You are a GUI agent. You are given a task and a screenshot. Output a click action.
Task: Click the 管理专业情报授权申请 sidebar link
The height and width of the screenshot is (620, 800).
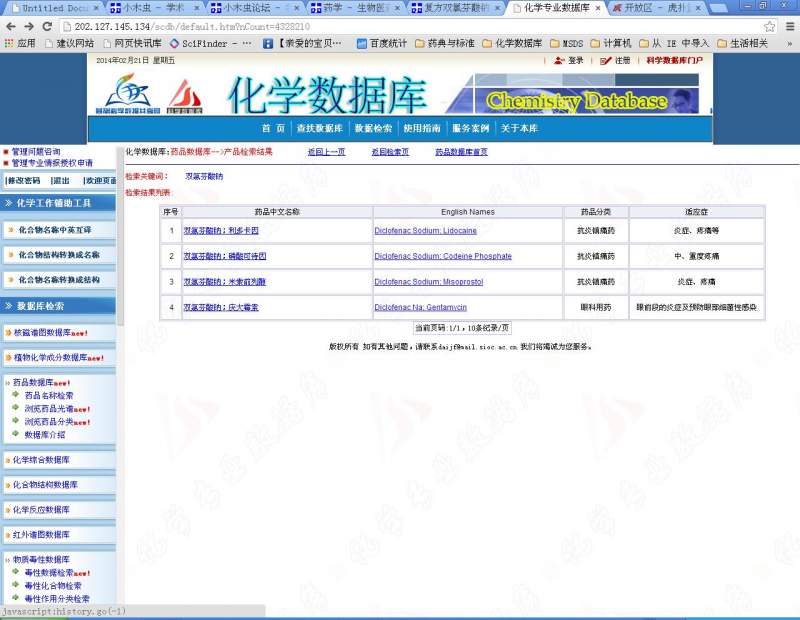tap(52, 162)
